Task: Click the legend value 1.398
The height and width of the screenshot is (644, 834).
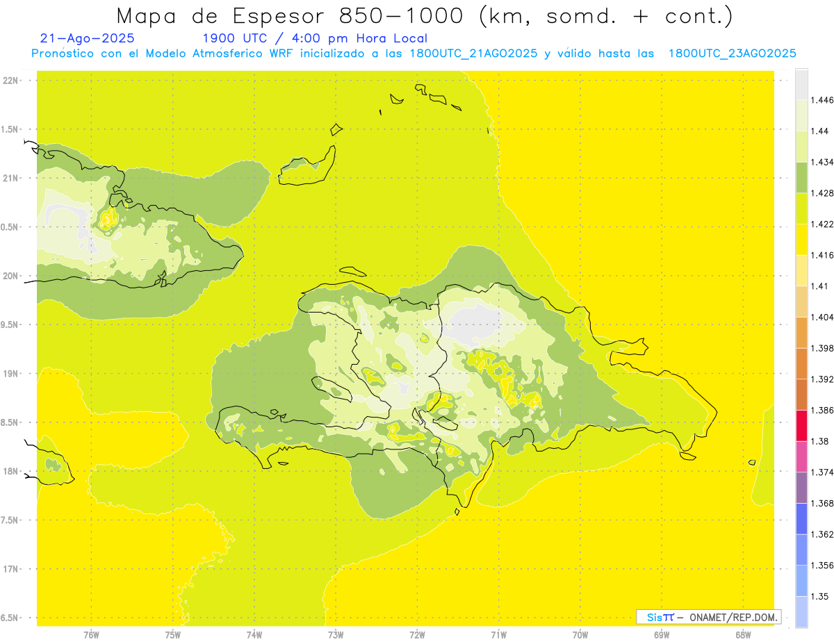Action: 824,348
